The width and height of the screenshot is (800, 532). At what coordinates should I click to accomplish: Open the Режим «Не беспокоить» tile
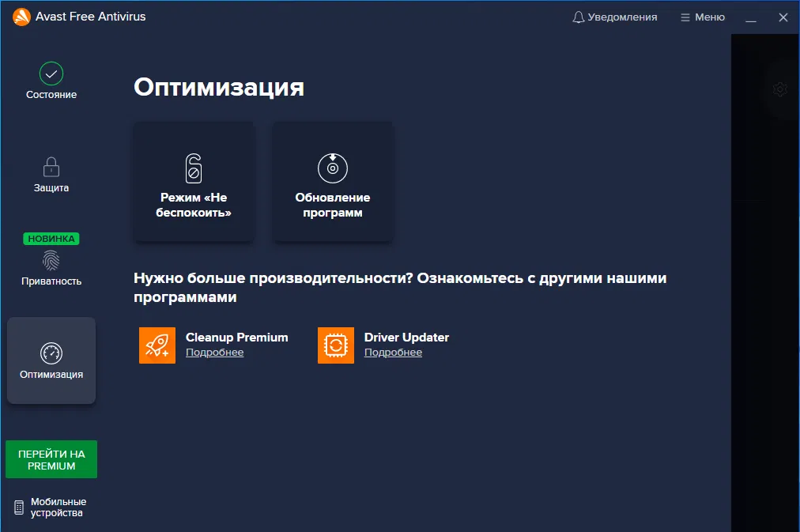point(194,181)
